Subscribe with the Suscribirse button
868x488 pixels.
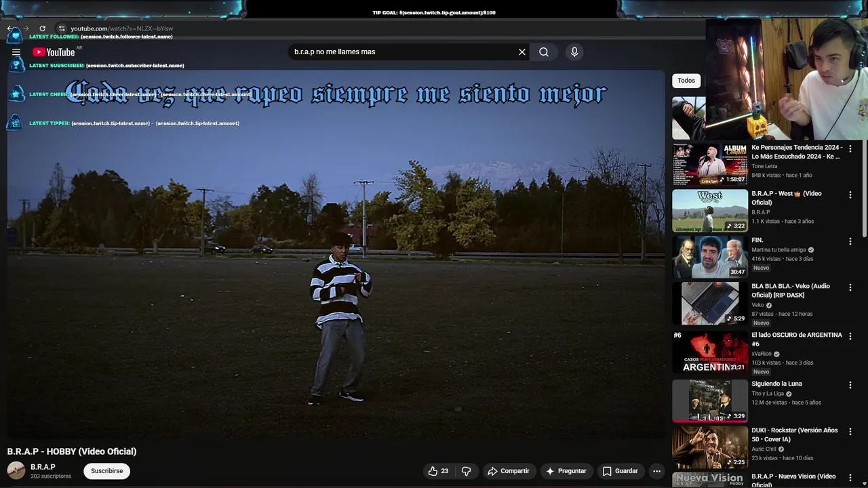107,471
